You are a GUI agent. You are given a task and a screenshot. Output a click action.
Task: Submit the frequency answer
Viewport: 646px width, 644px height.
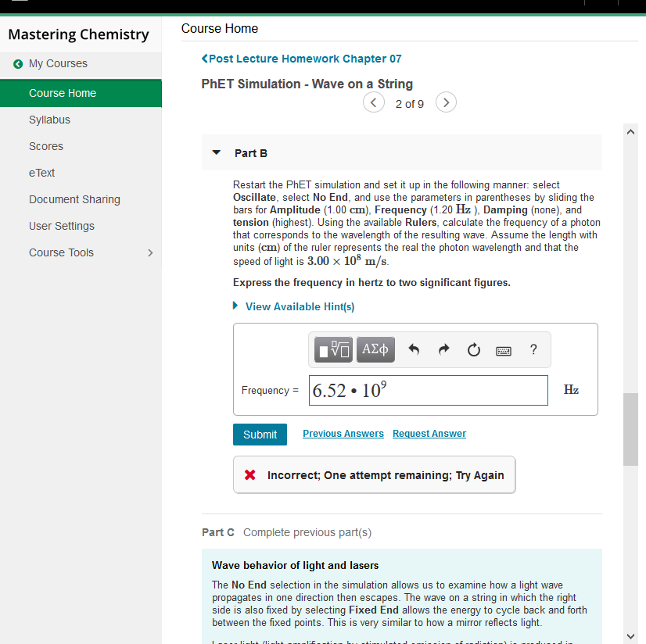point(260,434)
